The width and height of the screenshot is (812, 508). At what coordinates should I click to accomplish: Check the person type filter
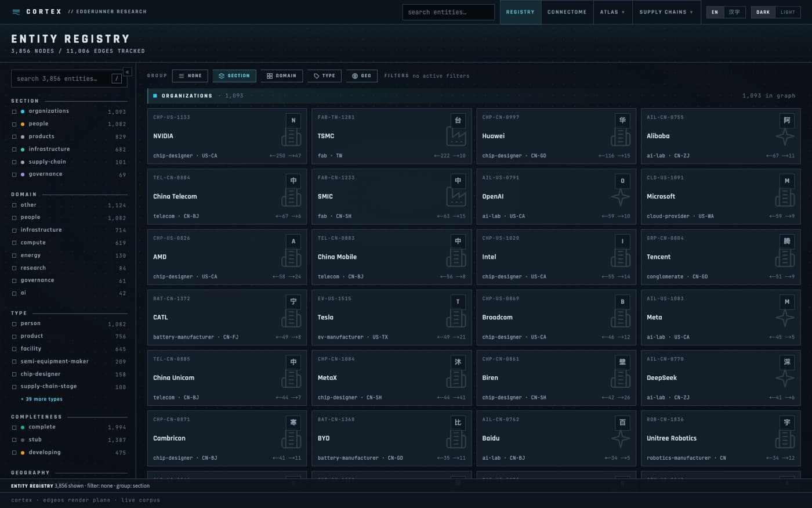coord(14,324)
